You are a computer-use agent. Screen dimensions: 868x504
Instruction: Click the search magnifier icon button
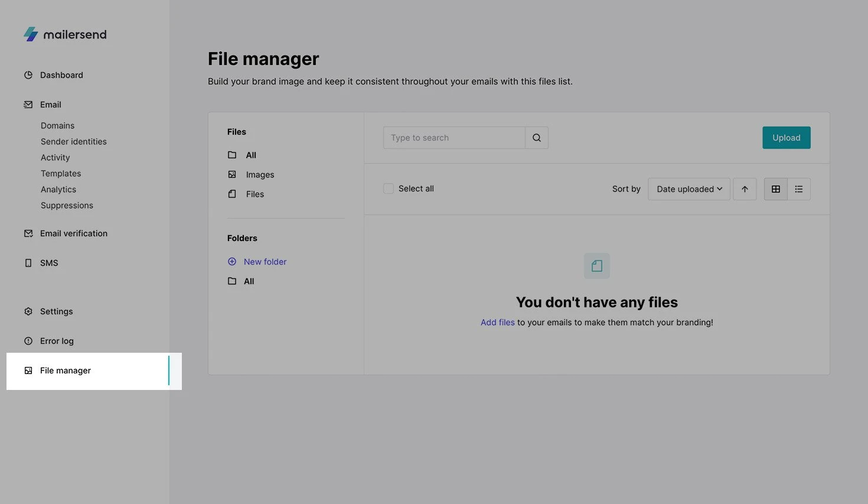click(x=536, y=138)
